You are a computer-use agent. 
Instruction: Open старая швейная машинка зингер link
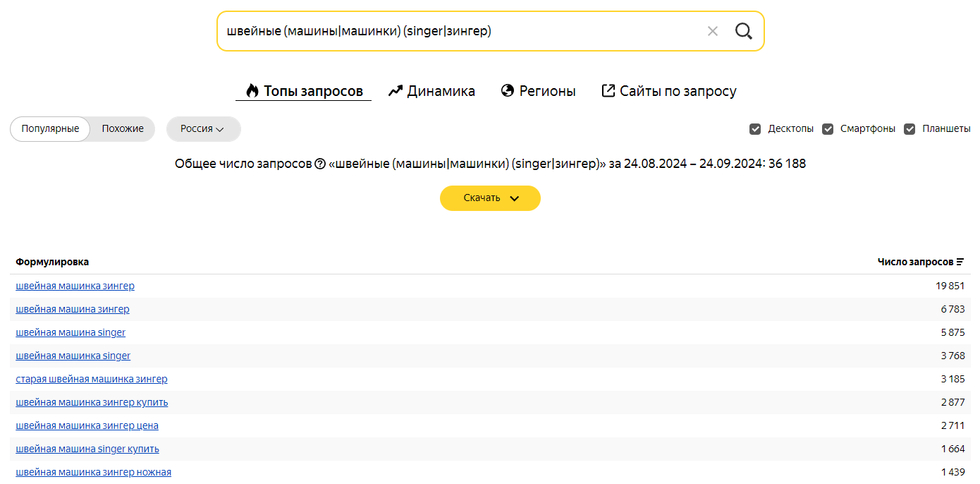(92, 379)
